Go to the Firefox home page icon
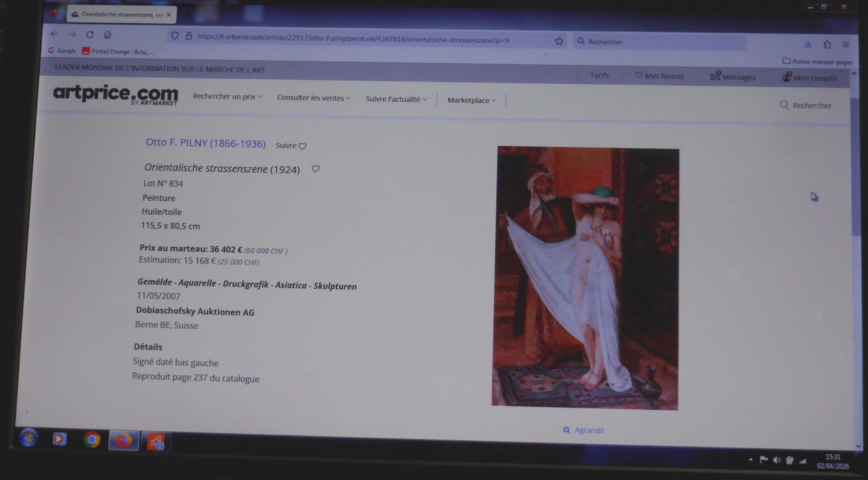The image size is (868, 480). click(x=107, y=35)
